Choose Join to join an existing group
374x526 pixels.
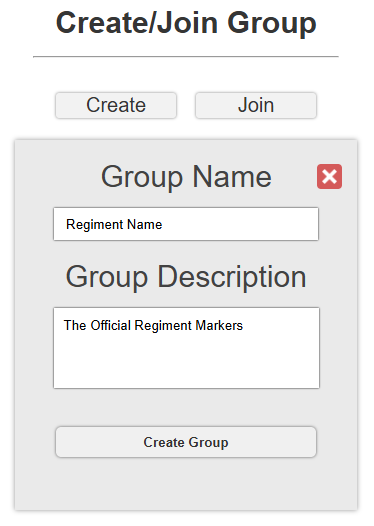click(256, 105)
